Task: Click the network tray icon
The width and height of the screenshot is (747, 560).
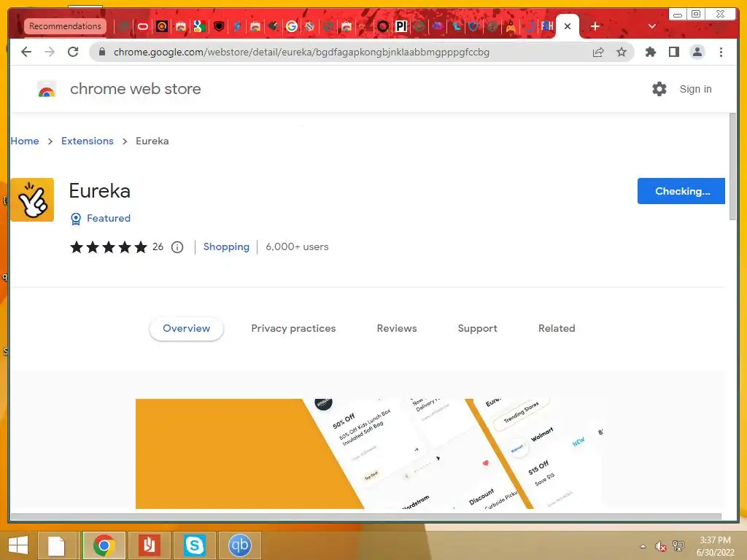Action: point(678,546)
